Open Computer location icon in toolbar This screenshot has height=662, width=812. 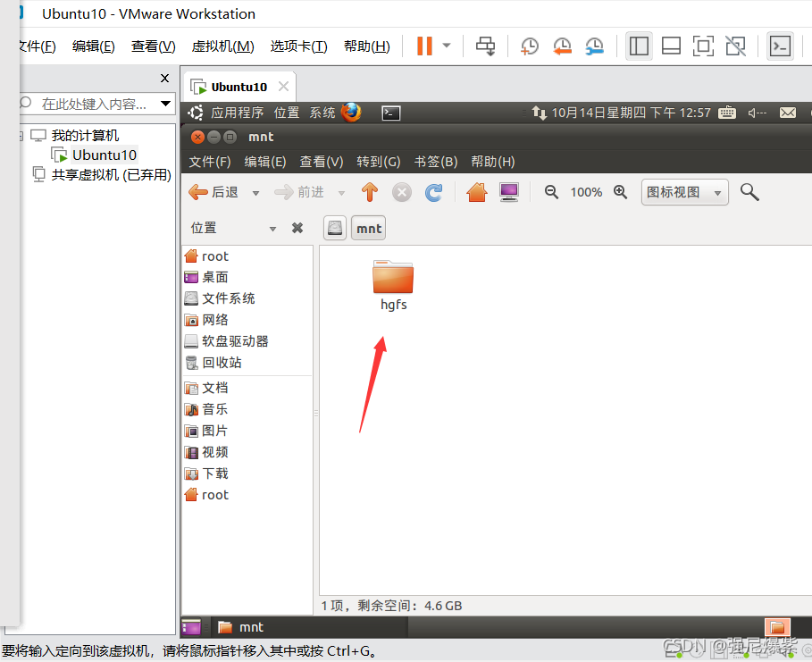click(509, 192)
